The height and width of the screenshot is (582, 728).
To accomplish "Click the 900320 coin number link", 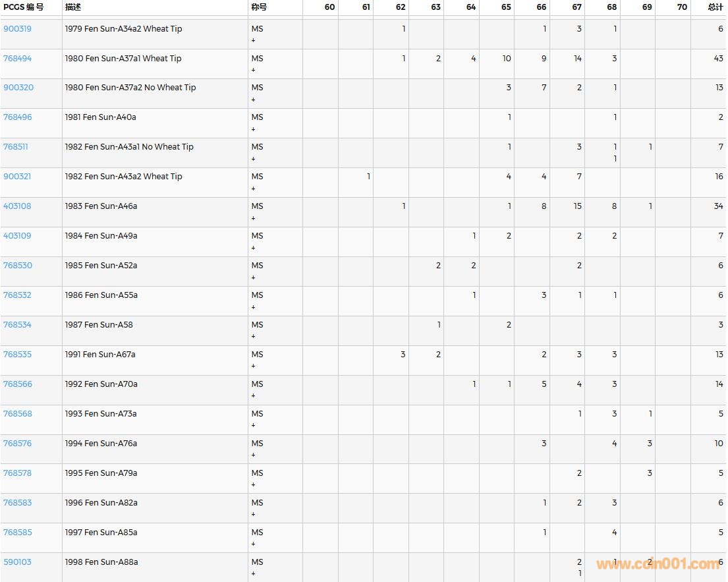I will pyautogui.click(x=18, y=88).
